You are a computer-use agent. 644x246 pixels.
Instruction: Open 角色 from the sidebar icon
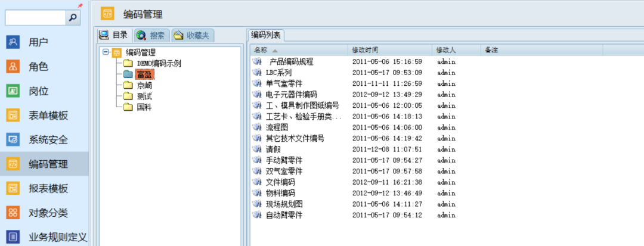[13, 67]
